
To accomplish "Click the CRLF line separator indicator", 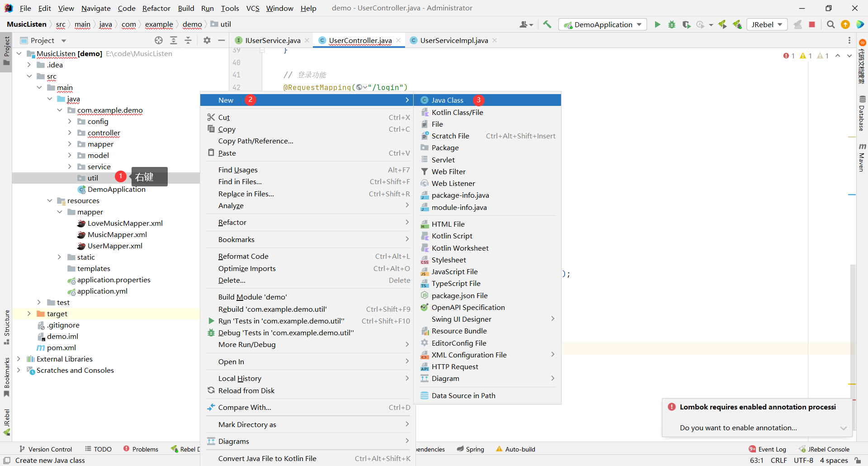I will [778, 460].
